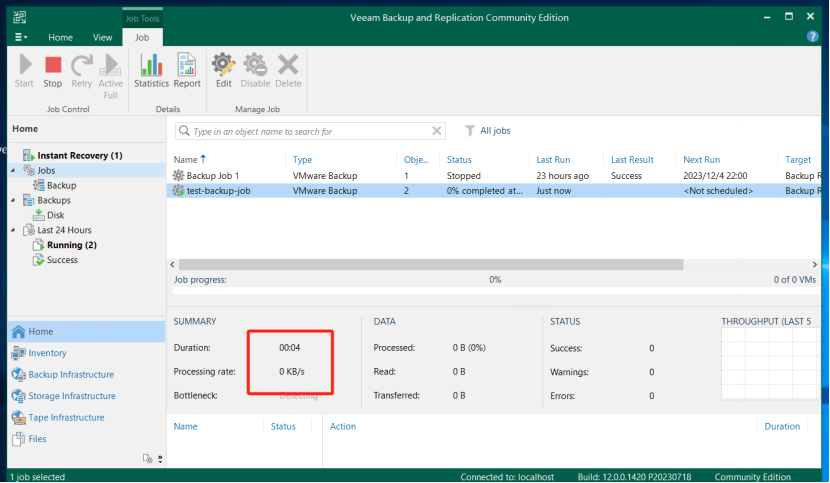This screenshot has width=830, height=483.
Task: Sort jobs by Name column
Action: [185, 159]
